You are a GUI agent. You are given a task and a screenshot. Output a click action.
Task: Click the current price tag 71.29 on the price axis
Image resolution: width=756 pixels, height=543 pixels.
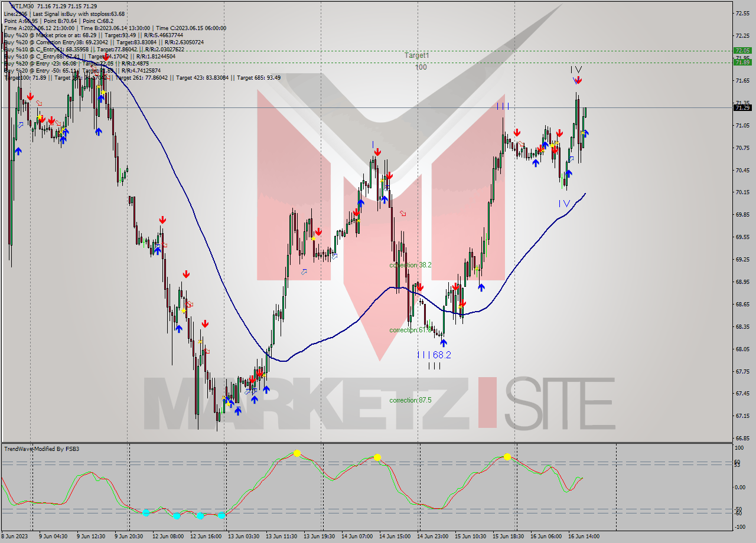(x=742, y=107)
